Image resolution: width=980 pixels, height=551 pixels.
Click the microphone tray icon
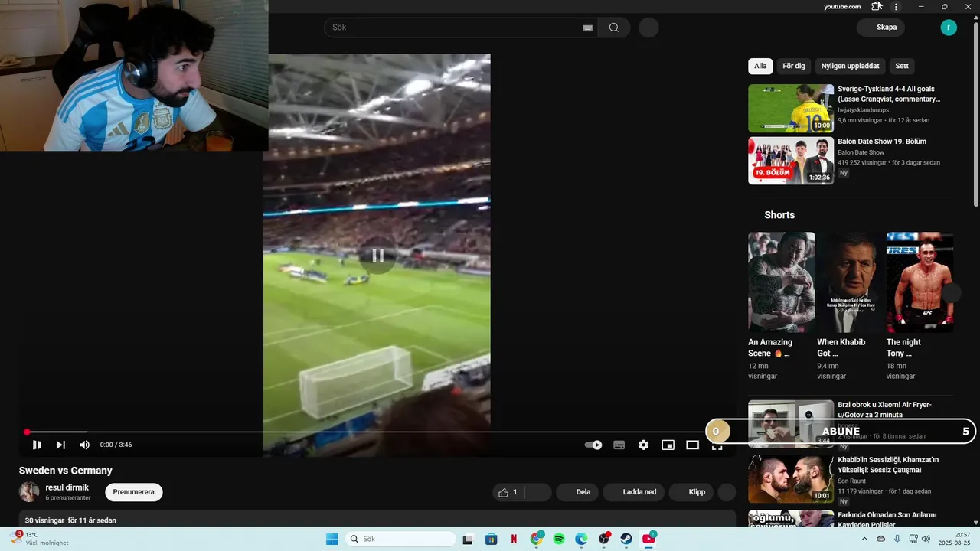(x=897, y=539)
